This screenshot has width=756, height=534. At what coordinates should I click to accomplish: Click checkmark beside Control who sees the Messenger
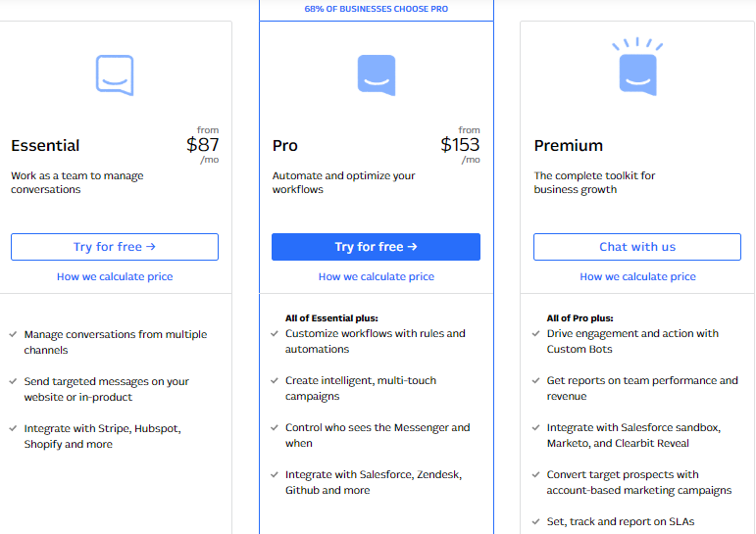coord(275,427)
